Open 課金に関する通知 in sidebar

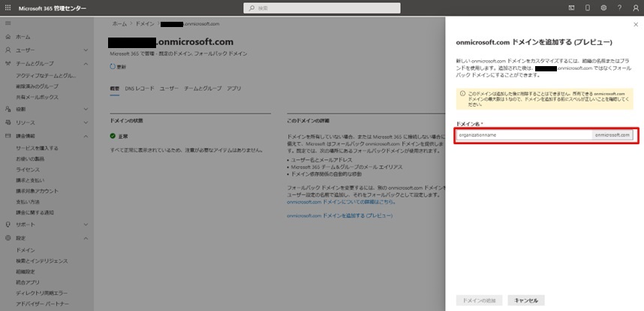[x=35, y=213]
